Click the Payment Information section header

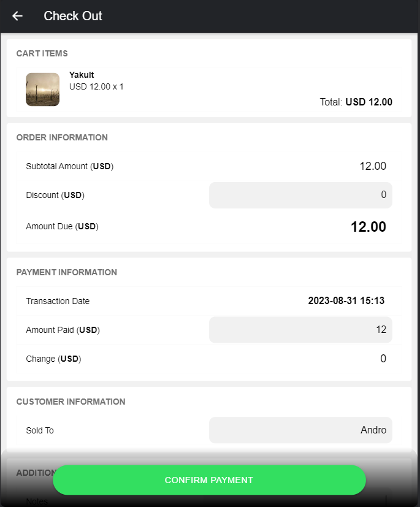point(66,272)
